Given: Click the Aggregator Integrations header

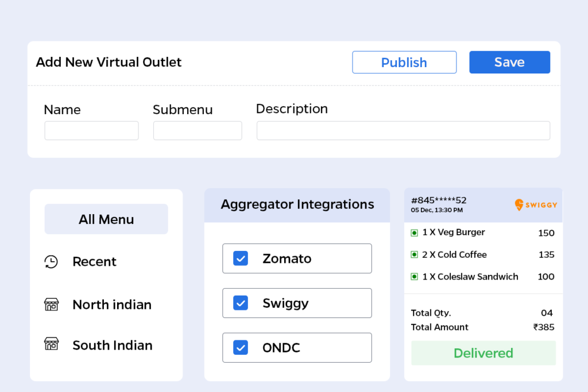Looking at the screenshot, I should 297,205.
